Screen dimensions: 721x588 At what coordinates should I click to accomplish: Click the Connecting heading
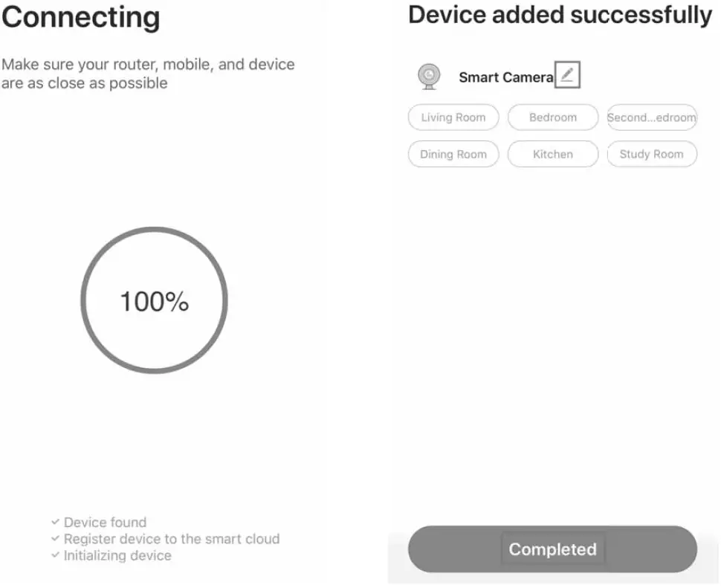80,18
